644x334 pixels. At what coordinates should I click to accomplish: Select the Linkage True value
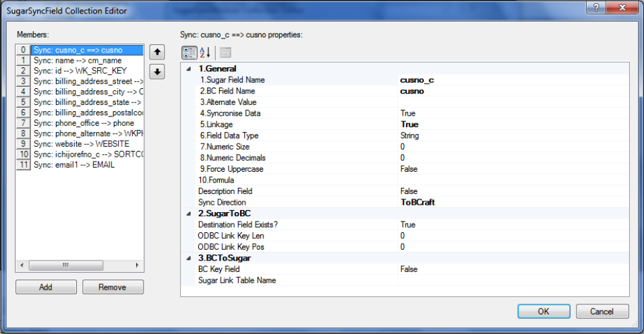pyautogui.click(x=513, y=125)
